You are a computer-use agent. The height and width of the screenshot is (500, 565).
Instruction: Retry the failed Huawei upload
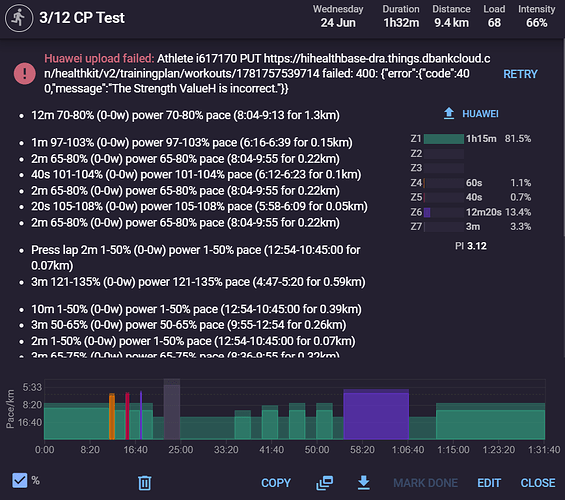[x=520, y=74]
